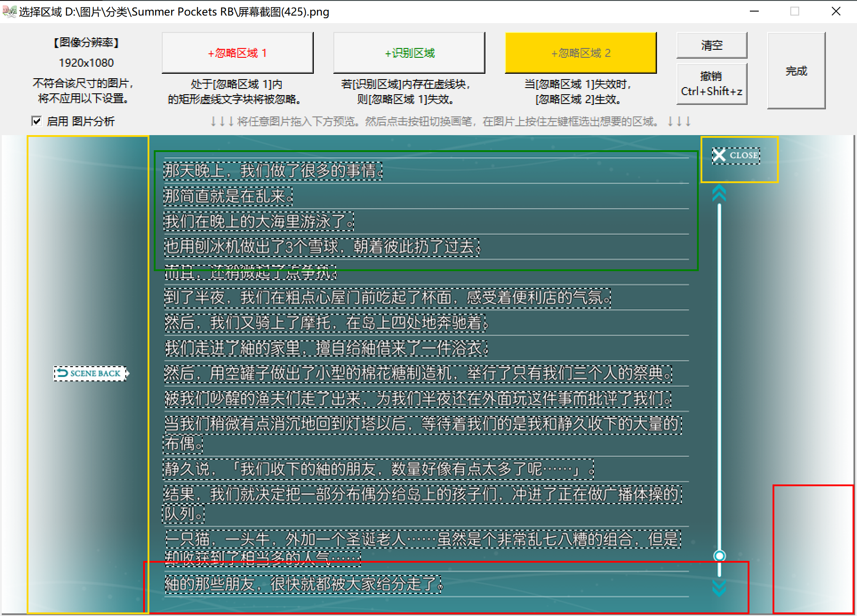
Task: Click the +忽略区域 1 button
Action: point(237,53)
